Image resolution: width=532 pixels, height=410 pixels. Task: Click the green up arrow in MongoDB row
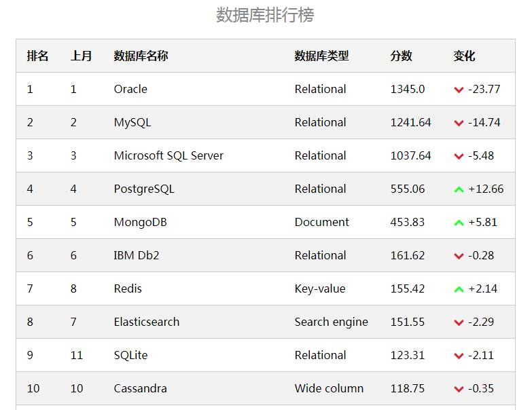pos(459,223)
